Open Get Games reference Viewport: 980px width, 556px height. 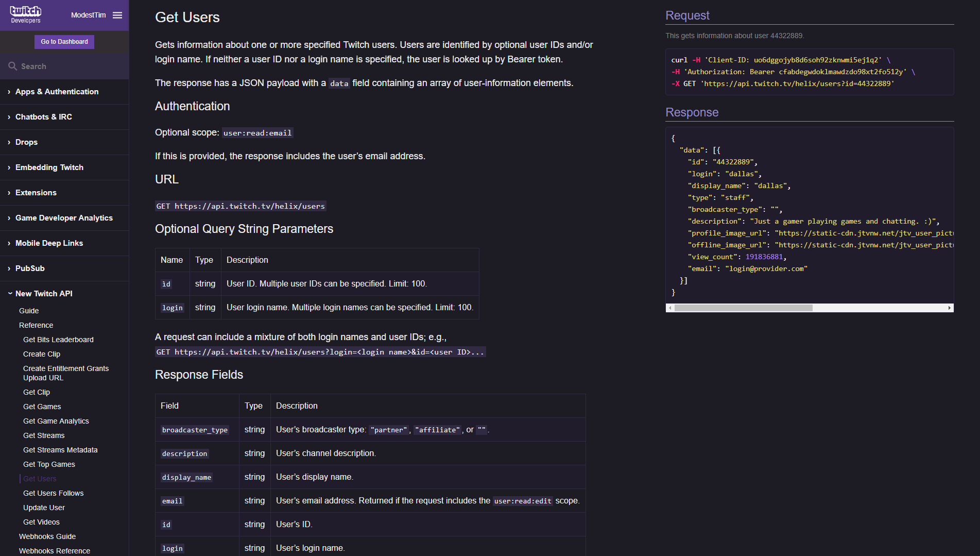[x=42, y=407]
